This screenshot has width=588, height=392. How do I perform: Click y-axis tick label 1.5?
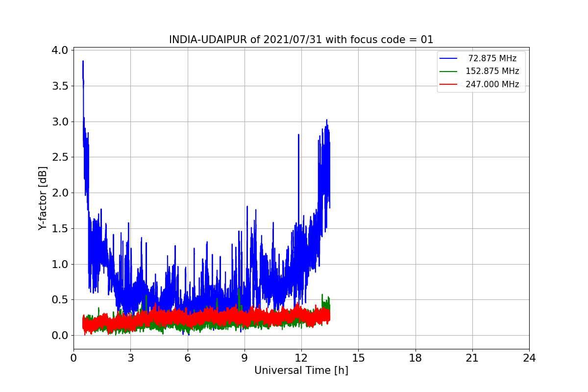click(60, 228)
